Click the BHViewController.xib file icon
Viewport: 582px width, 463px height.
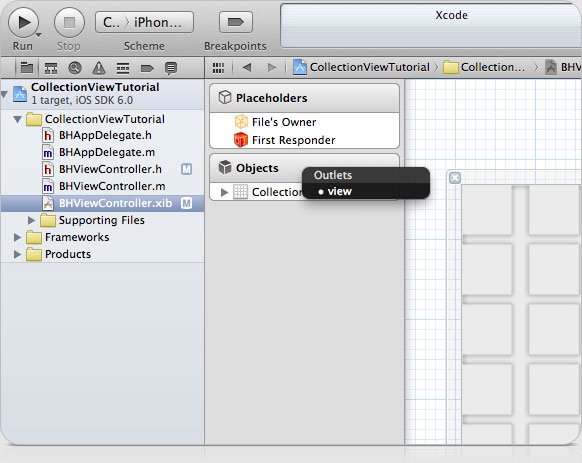pos(48,203)
